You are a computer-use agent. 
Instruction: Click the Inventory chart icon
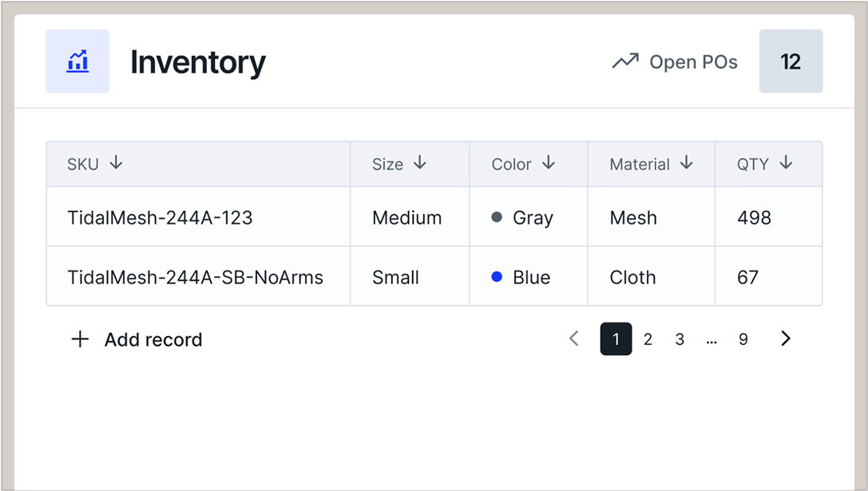click(77, 61)
